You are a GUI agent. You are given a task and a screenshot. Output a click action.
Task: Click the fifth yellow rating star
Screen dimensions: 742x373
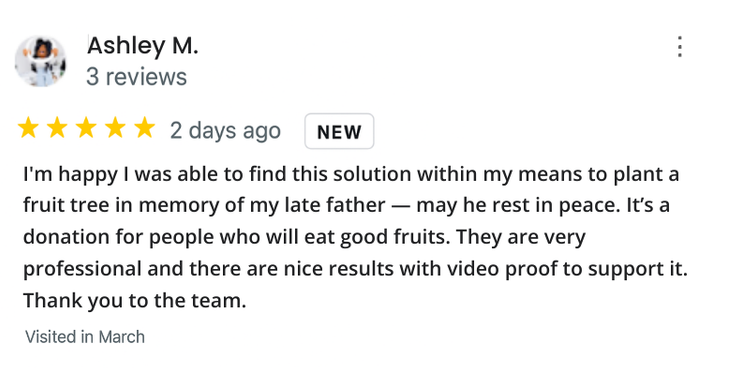[x=144, y=128]
